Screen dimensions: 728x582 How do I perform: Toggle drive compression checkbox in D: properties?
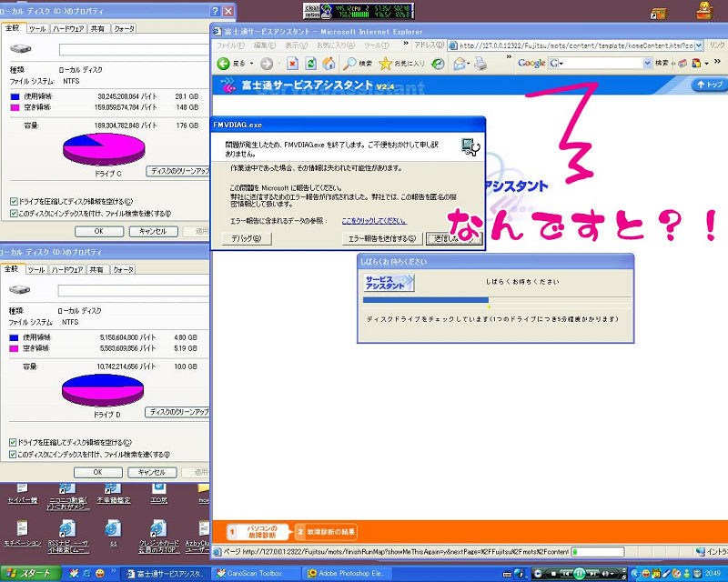13,442
